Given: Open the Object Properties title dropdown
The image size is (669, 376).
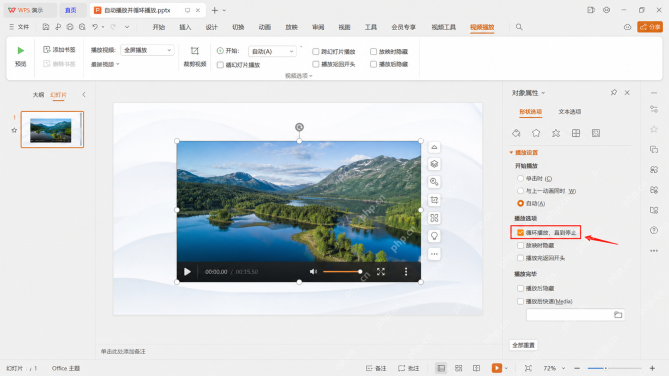Looking at the screenshot, I should click(x=543, y=93).
